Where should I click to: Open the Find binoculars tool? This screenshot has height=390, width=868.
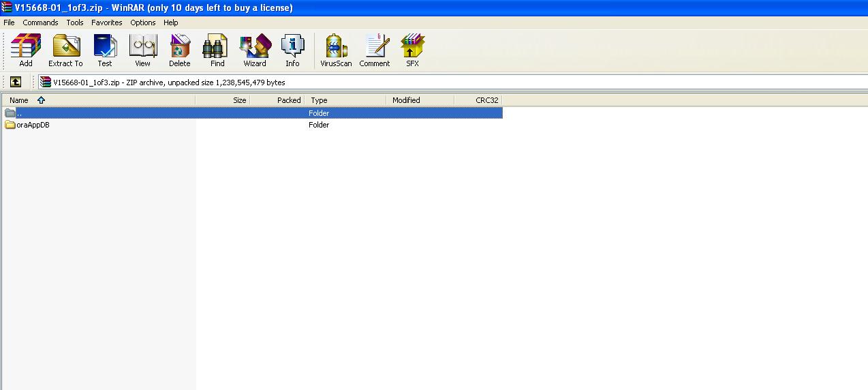(217, 50)
